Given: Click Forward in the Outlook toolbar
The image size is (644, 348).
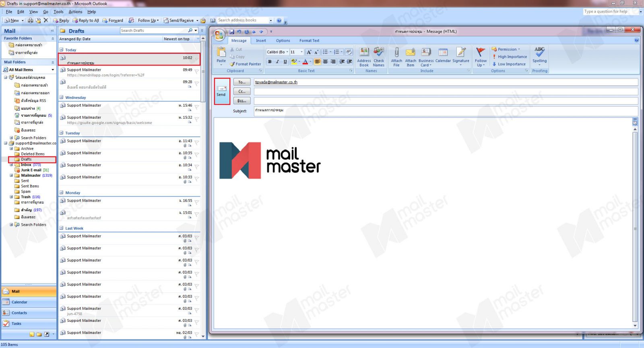Looking at the screenshot, I should click(x=113, y=21).
